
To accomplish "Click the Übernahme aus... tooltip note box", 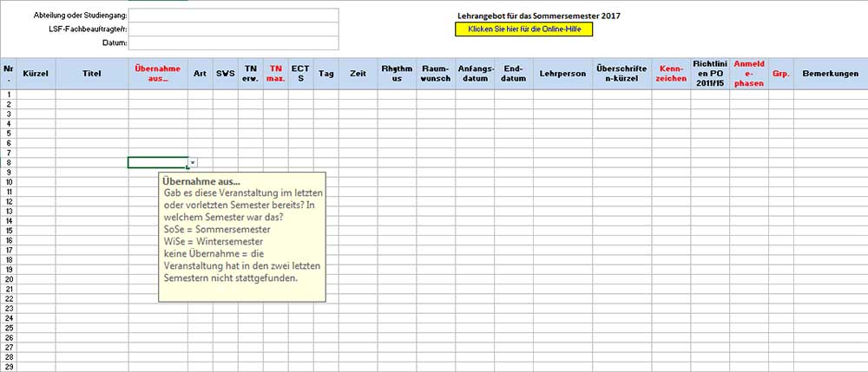I will [x=244, y=237].
